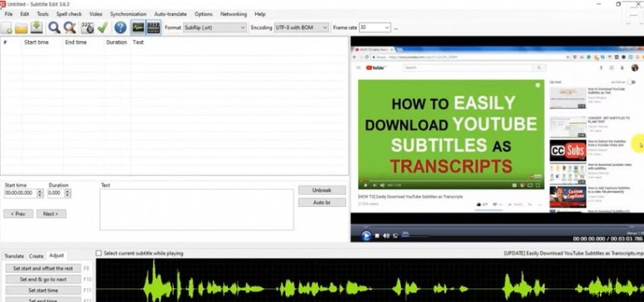Go to previous subtitle with Prev button
The image size is (644, 302).
pos(18,213)
